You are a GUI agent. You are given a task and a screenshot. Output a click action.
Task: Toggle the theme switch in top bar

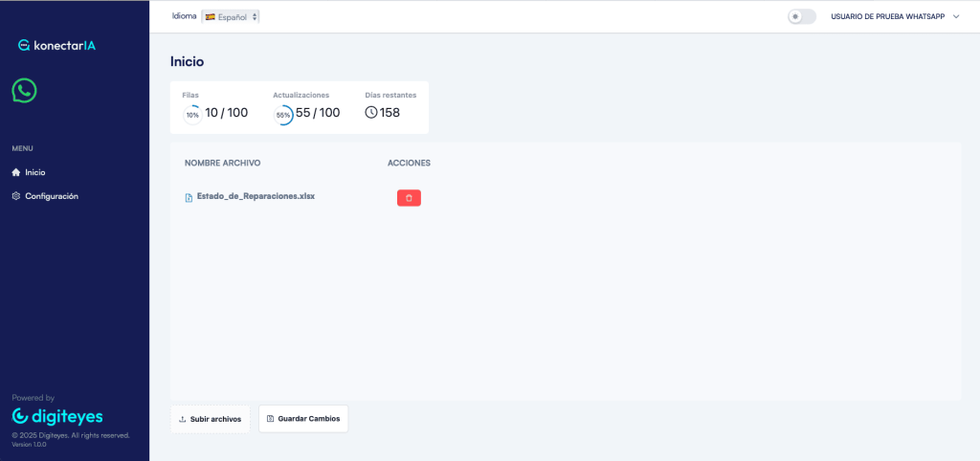tap(801, 16)
